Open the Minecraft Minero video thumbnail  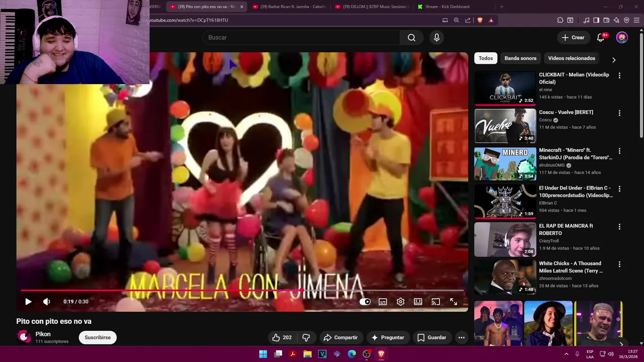coord(505,163)
